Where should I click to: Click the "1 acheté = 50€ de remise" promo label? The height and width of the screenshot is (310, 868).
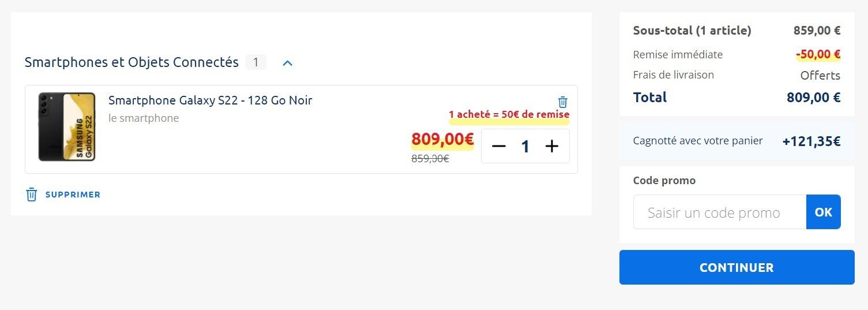tap(509, 114)
